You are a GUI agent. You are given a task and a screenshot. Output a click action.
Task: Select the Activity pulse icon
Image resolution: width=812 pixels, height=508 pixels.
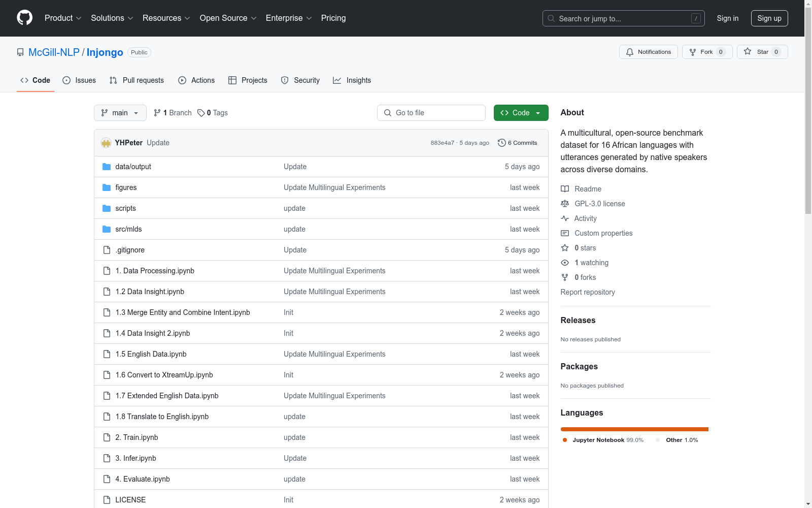click(x=565, y=218)
